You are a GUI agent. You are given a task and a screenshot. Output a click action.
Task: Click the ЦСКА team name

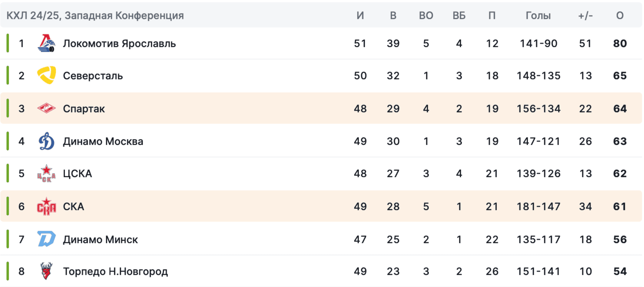(77, 174)
